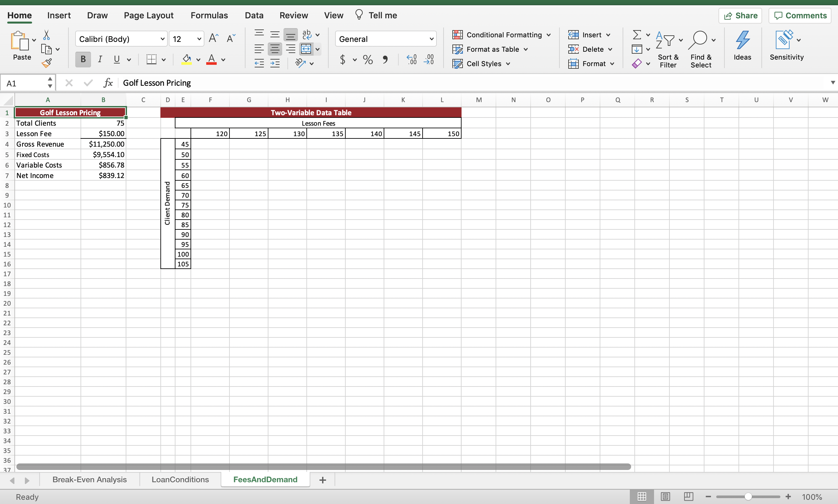Apply the red font color swatch
This screenshot has width=838, height=504.
[x=211, y=60]
